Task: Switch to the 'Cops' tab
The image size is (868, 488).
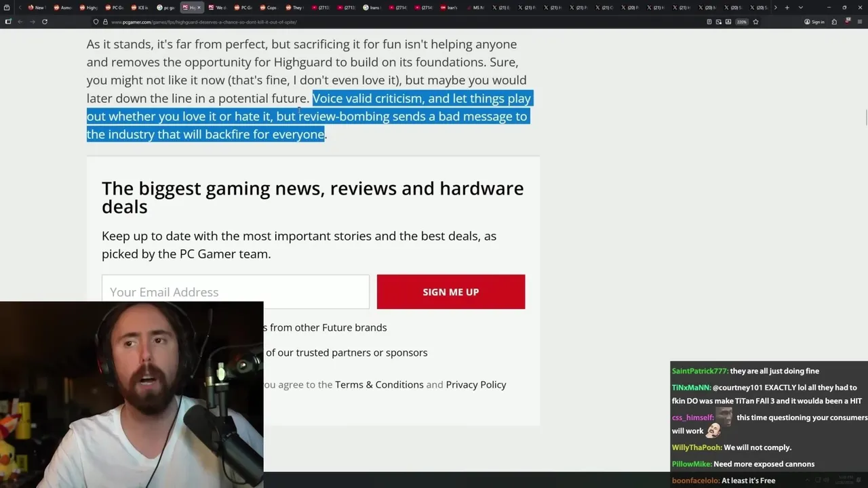Action: 269,7
